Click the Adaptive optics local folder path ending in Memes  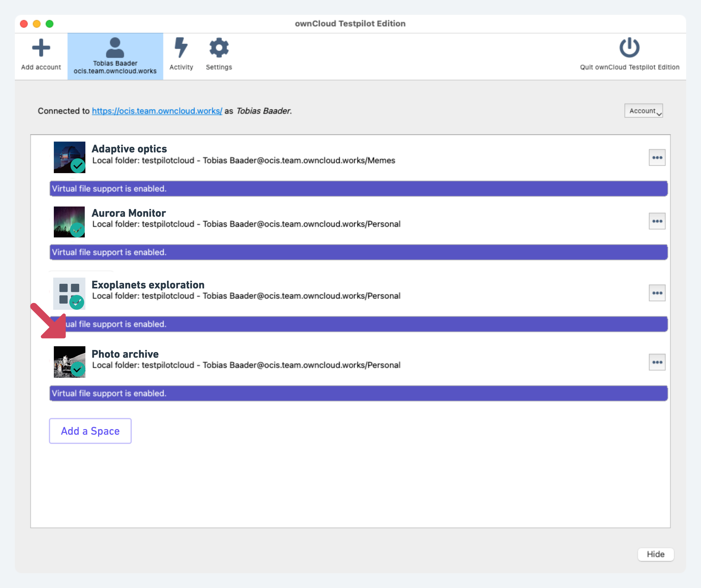(244, 160)
